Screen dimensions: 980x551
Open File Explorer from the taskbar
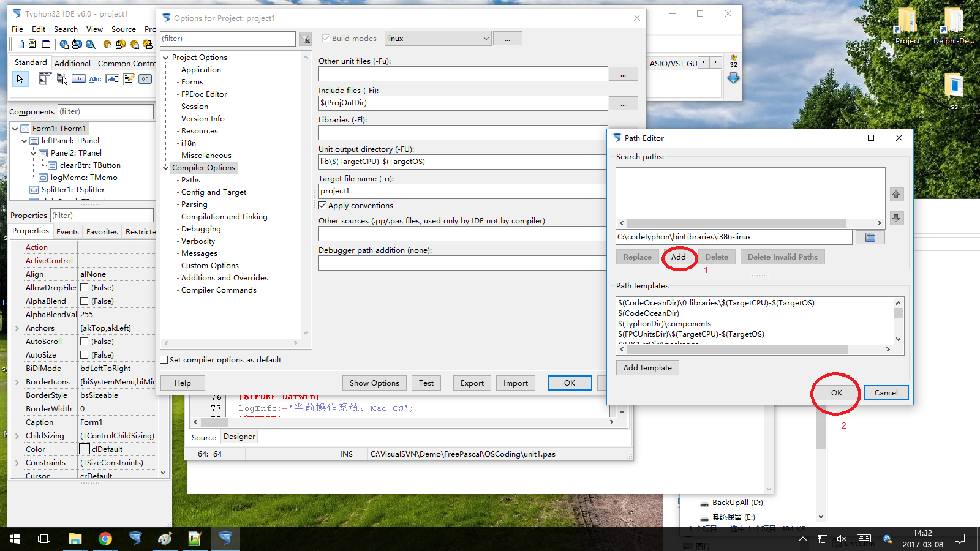(x=75, y=539)
